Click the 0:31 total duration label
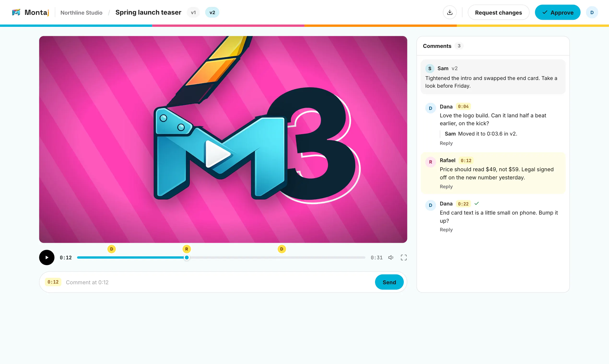The image size is (609, 364). (376, 257)
